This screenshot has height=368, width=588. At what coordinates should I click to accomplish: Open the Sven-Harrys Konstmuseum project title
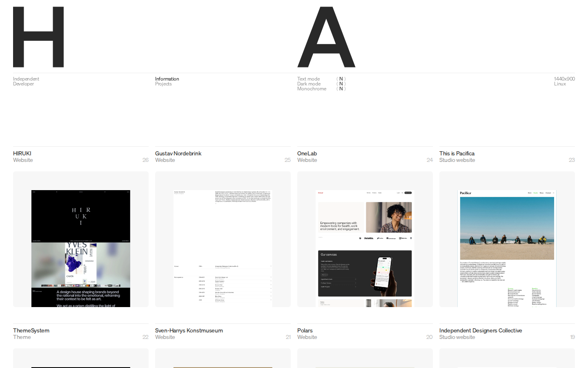[189, 330]
